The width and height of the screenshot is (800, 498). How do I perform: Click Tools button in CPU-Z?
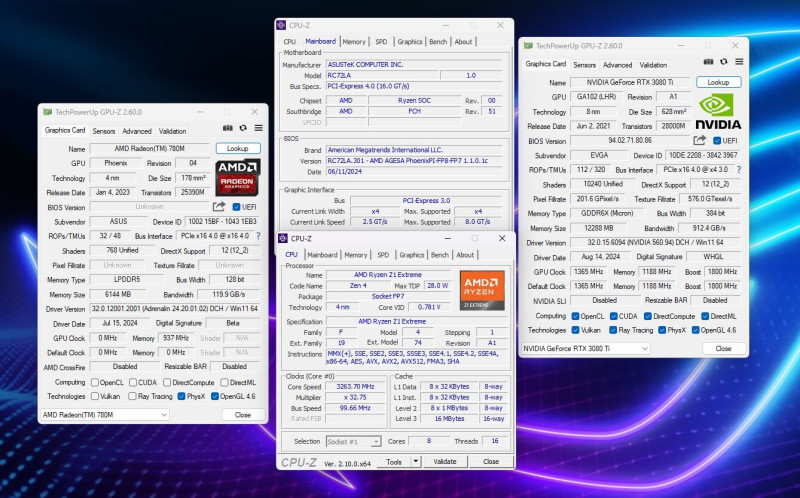tap(394, 461)
